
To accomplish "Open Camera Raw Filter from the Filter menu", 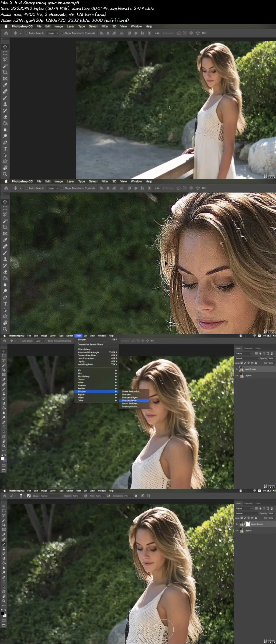I will tap(96, 355).
